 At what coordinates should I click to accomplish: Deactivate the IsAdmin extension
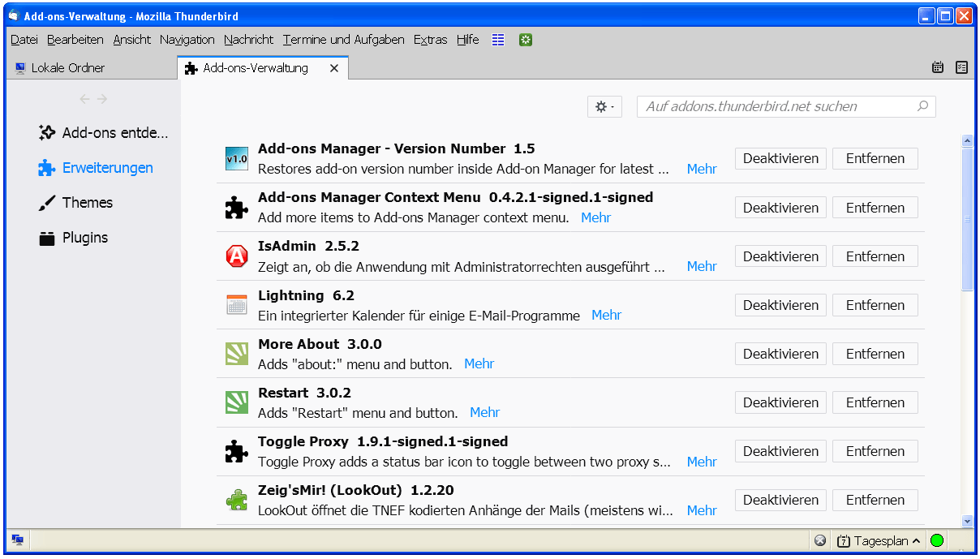[x=780, y=256]
